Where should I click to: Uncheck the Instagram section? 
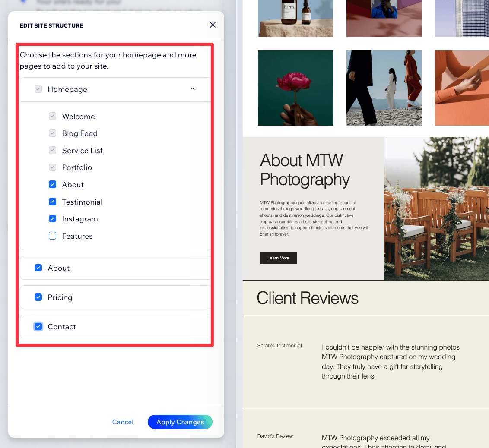[52, 219]
